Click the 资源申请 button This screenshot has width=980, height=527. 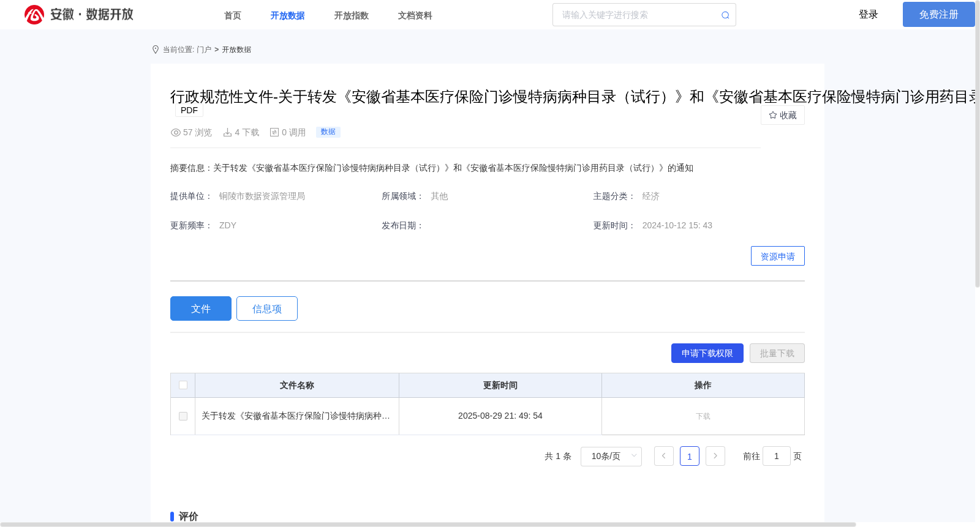778,256
